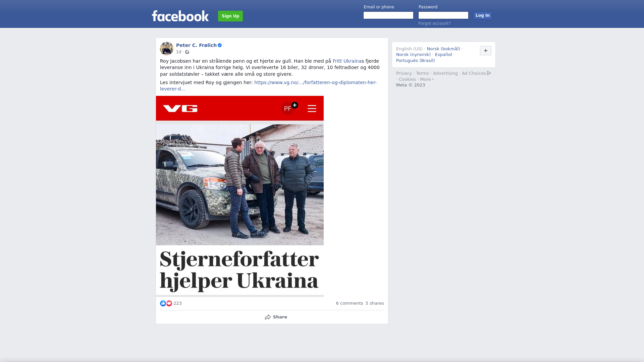The height and width of the screenshot is (362, 644).
Task: Click the Ad Choices triangle icon
Action: [489, 73]
